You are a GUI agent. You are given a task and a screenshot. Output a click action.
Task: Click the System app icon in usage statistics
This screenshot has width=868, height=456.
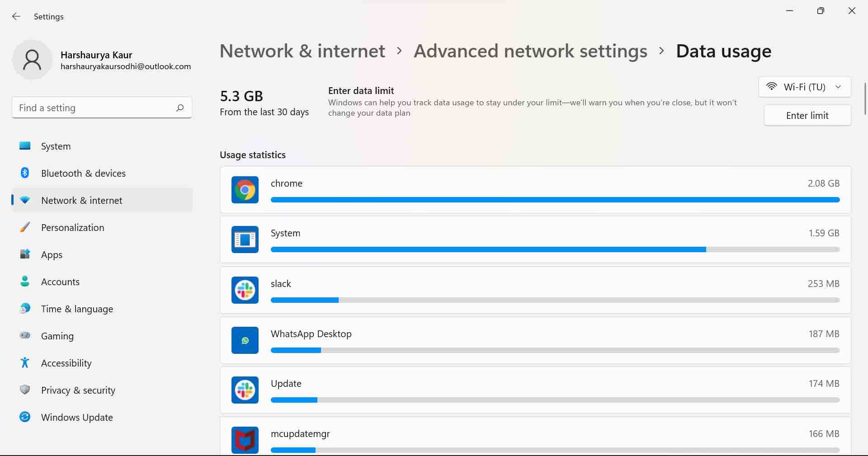click(245, 240)
